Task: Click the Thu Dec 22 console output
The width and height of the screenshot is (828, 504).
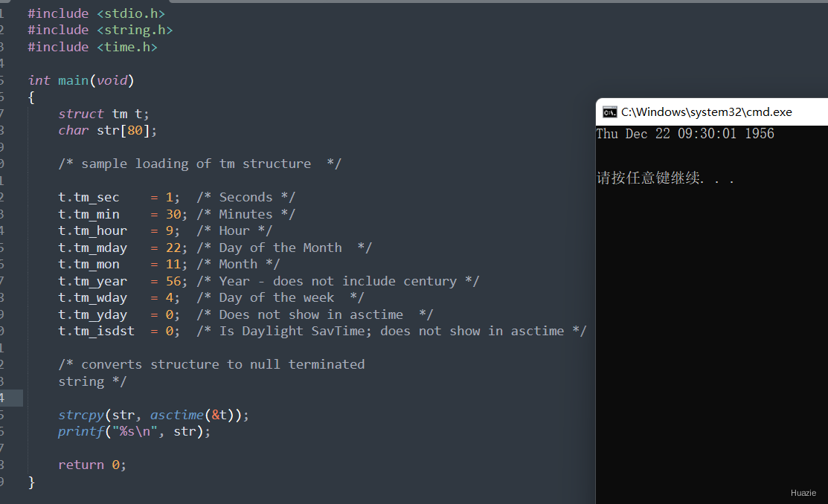Action: [x=685, y=134]
